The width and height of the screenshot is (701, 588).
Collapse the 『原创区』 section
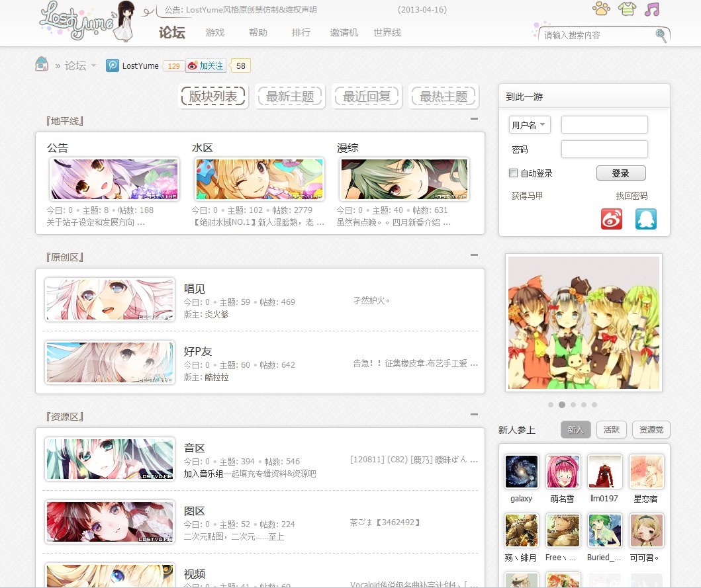coord(475,255)
